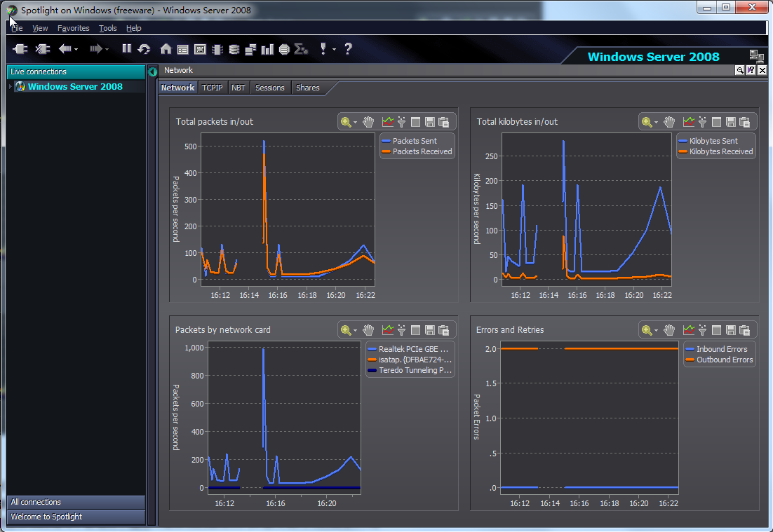
Task: Click the Live connections header button
Action: coord(76,71)
